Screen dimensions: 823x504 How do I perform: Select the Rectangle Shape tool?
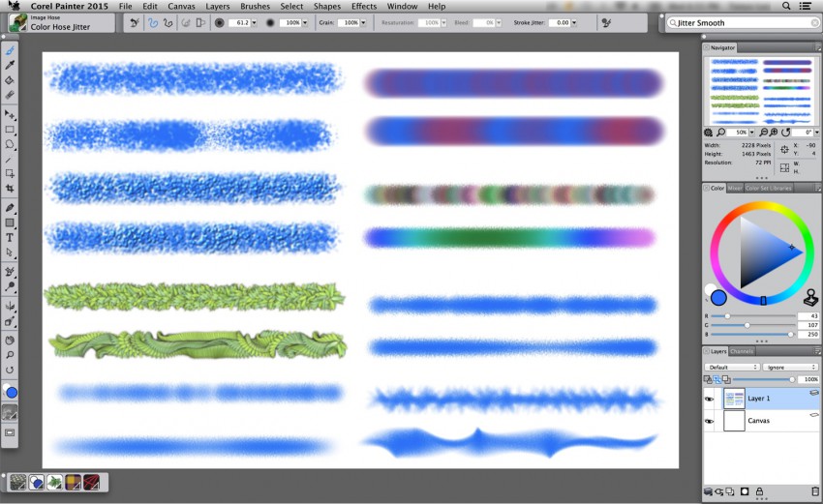click(x=10, y=222)
